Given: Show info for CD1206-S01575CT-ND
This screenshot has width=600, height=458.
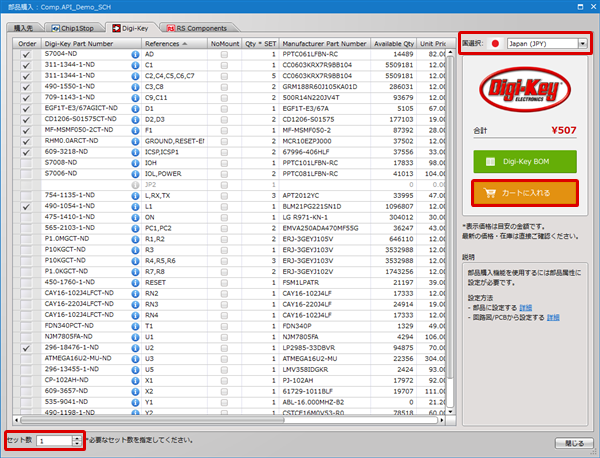Looking at the screenshot, I should (135, 120).
